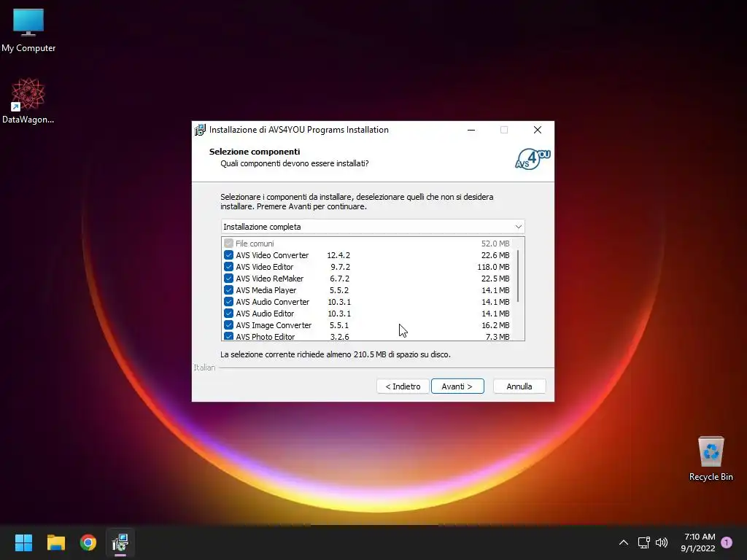Uncheck AVS Video ReMaker component
This screenshot has height=560, width=747.
tap(228, 279)
